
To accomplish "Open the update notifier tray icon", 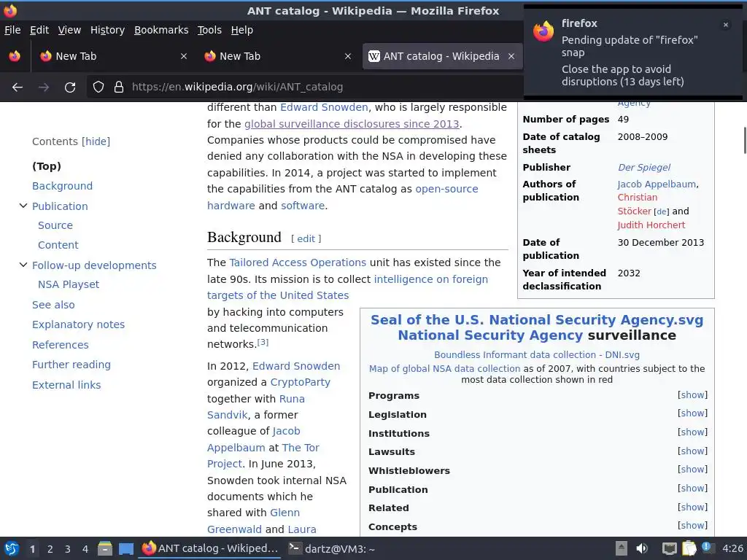I will pyautogui.click(x=708, y=548).
